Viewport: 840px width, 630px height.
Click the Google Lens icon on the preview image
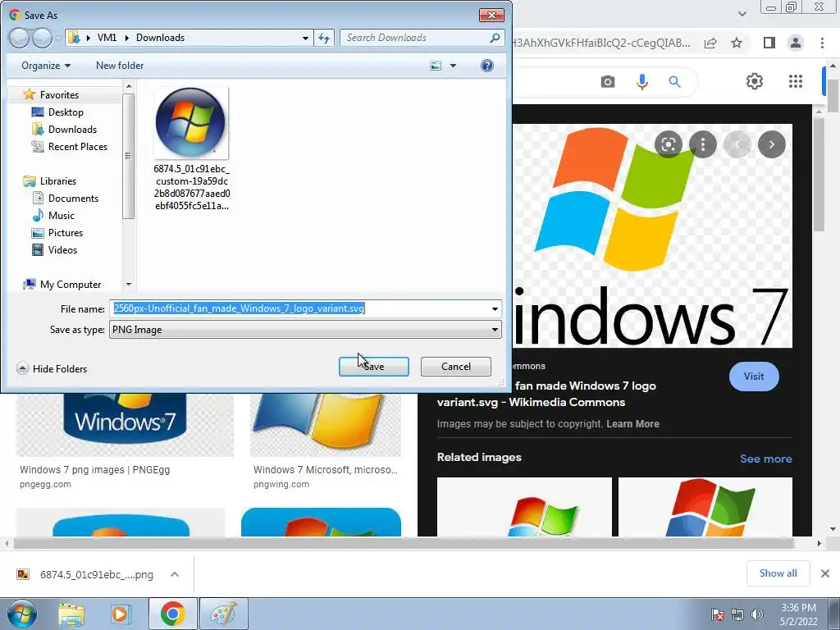[x=668, y=144]
